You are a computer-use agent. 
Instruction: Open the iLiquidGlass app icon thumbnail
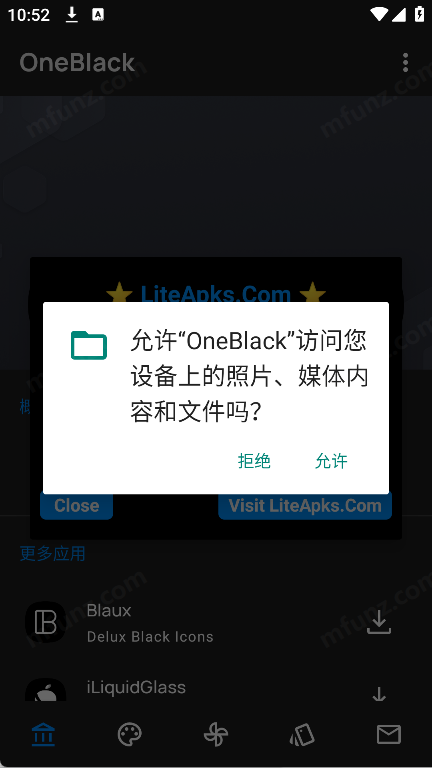tap(46, 690)
